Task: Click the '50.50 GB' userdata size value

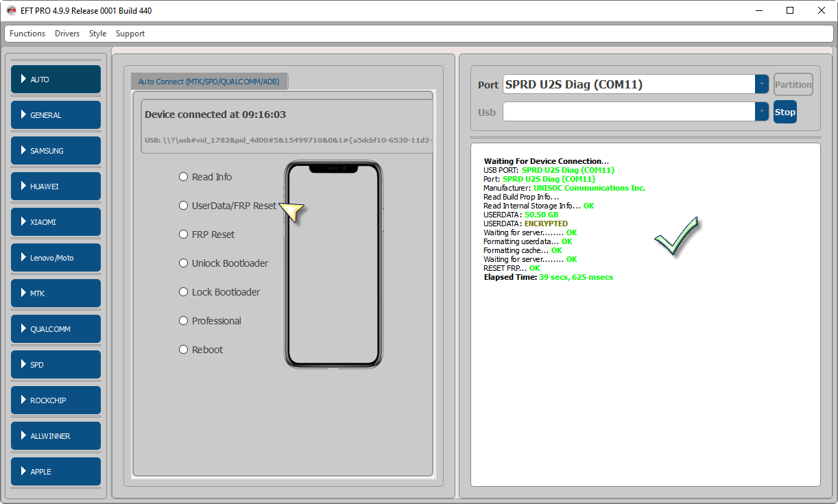Action: pyautogui.click(x=542, y=215)
